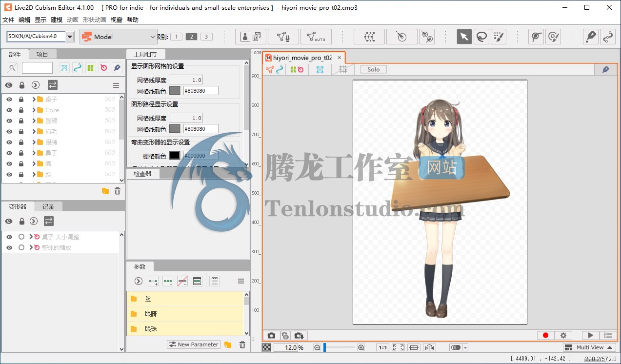Click the zoom in magnifier icon
The width and height of the screenshot is (621, 364).
pyautogui.click(x=361, y=347)
